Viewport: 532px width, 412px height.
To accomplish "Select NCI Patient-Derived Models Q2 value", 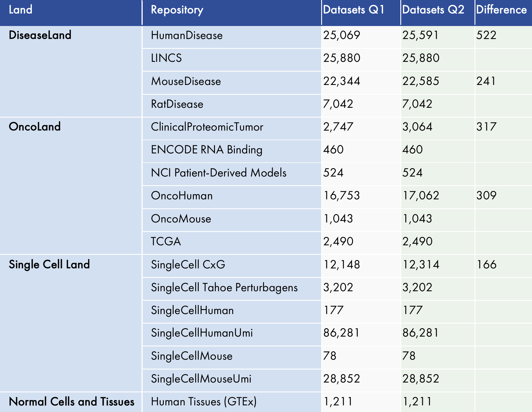I will click(412, 173).
